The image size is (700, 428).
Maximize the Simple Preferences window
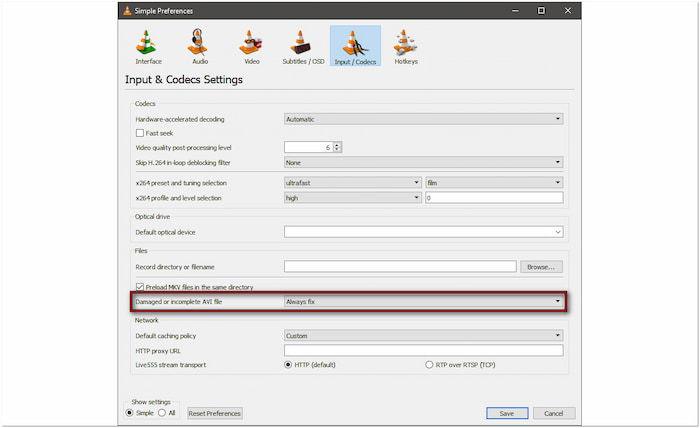coord(541,11)
